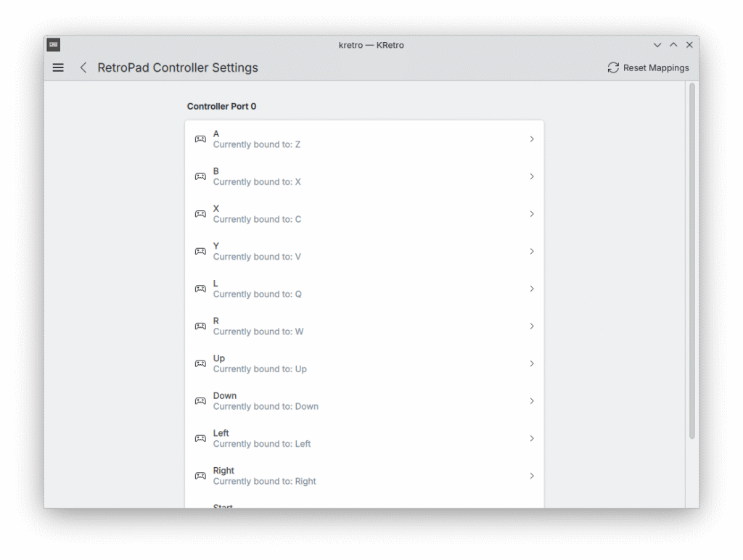Open the 'Currently bound to: C' row

tap(363, 214)
